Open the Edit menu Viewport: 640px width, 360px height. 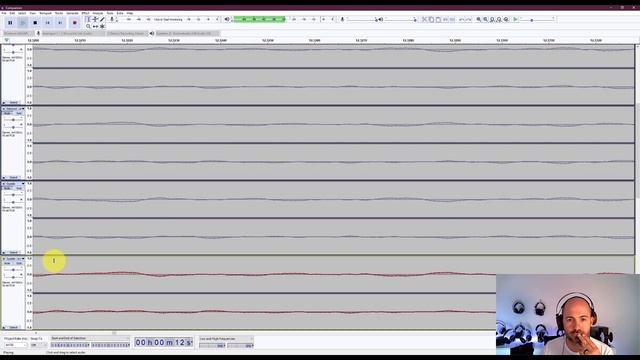tap(12, 13)
